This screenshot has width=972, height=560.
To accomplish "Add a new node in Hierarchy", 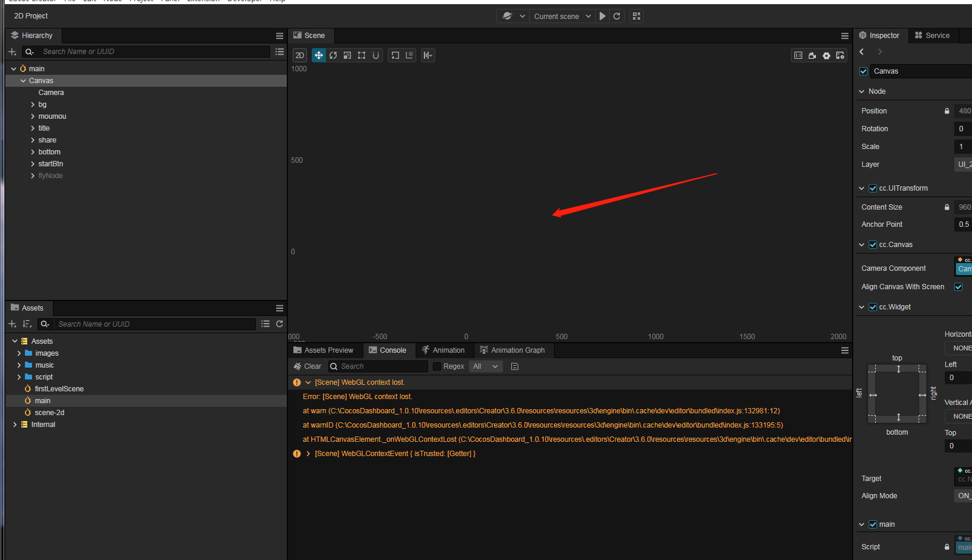I will 12,52.
